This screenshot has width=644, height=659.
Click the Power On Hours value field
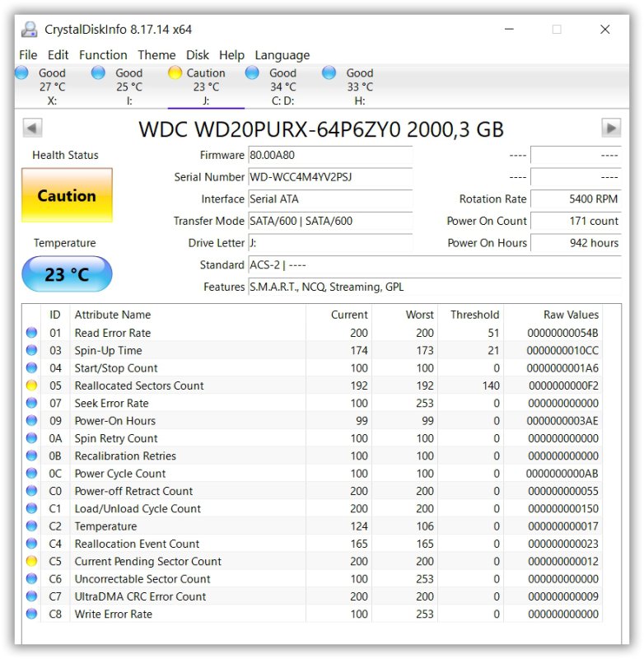click(x=576, y=243)
